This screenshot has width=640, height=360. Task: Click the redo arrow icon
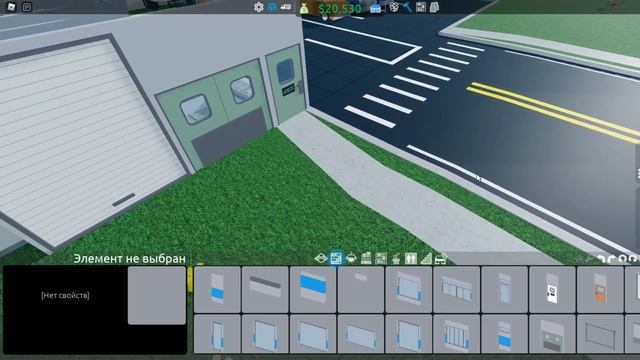click(x=611, y=259)
